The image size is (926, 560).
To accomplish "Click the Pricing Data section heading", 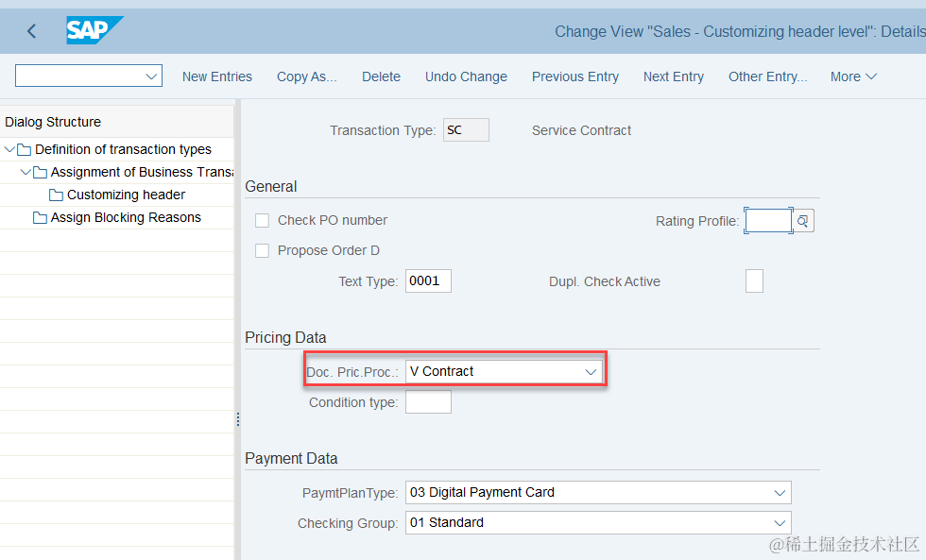I will (285, 337).
